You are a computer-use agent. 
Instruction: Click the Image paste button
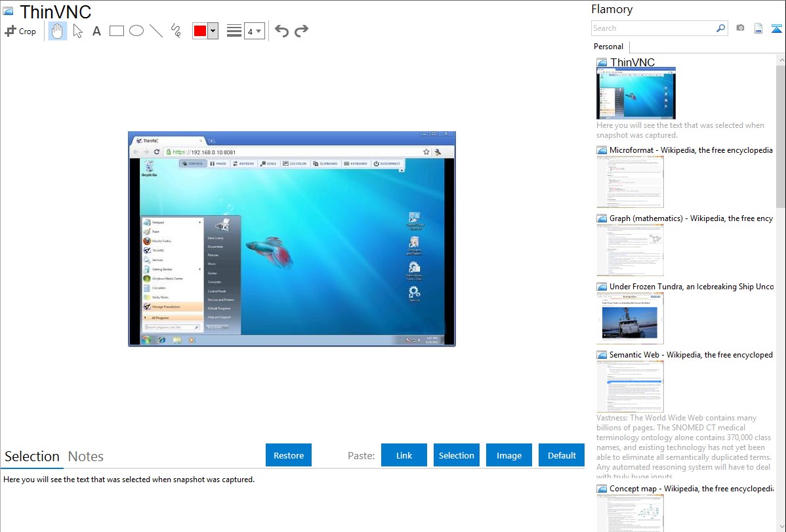coord(508,455)
